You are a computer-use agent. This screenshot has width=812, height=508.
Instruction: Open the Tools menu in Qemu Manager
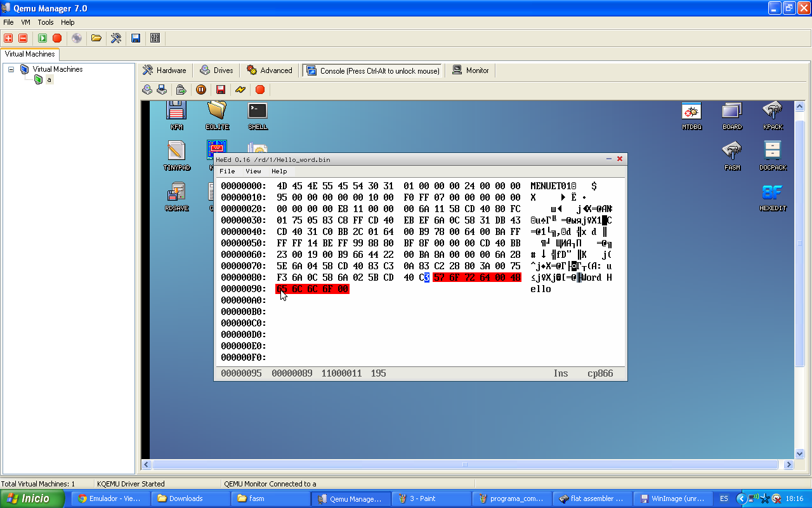(46, 22)
